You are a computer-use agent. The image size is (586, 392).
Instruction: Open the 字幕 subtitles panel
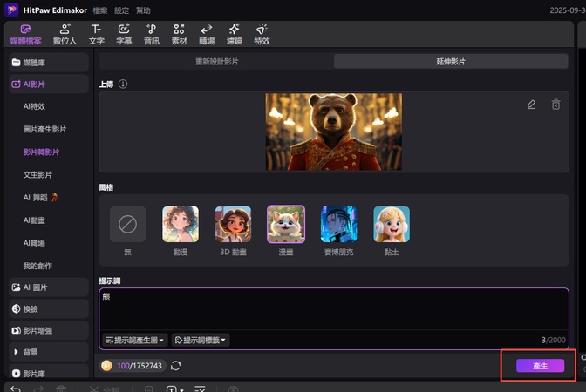pos(123,34)
